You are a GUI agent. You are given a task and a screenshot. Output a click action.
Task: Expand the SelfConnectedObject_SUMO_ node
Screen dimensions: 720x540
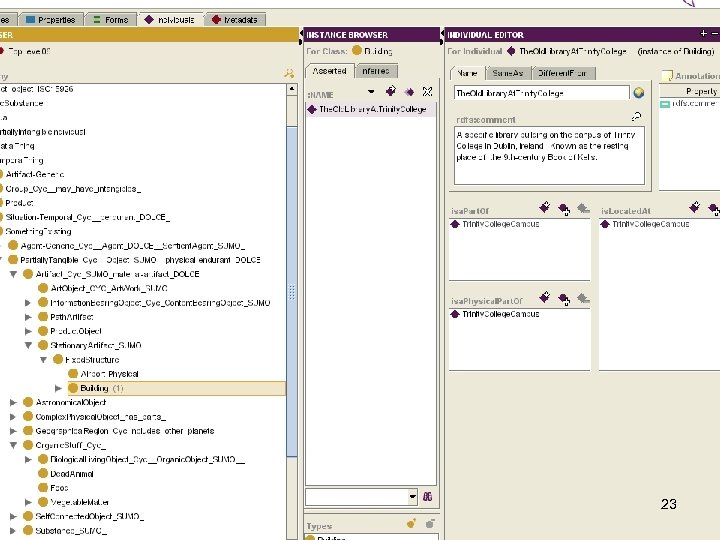(x=13, y=517)
